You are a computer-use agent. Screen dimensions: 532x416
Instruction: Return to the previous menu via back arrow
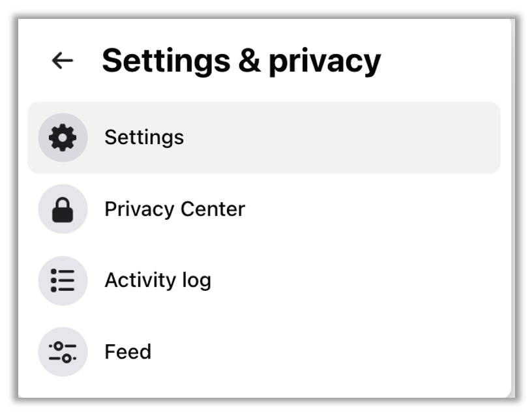tap(63, 61)
